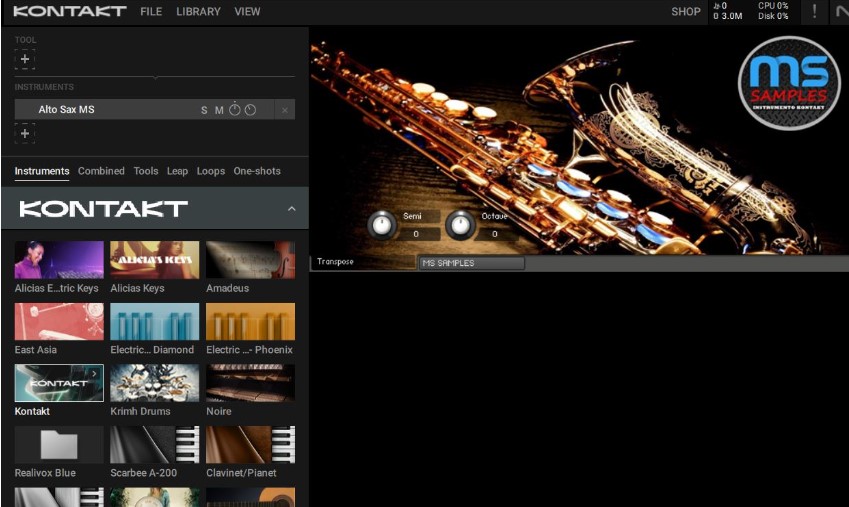Image resolution: width=849 pixels, height=507 pixels.
Task: Click the East Asia label text
Action: tap(36, 350)
